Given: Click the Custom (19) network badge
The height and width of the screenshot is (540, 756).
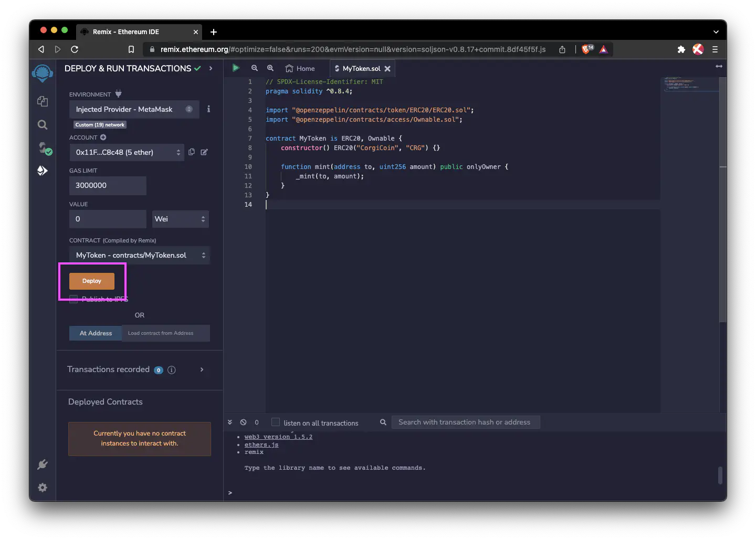Looking at the screenshot, I should [100, 125].
